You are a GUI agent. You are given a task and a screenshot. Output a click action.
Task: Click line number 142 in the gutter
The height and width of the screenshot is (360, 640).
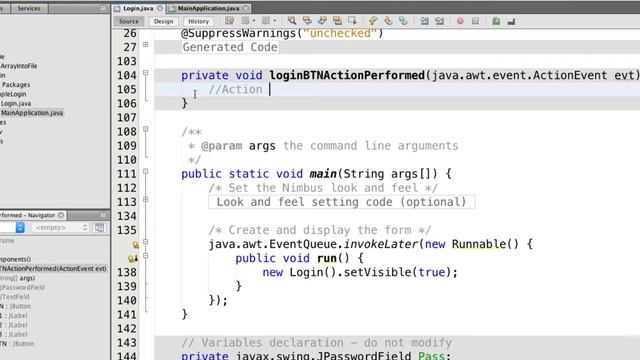tap(127, 329)
